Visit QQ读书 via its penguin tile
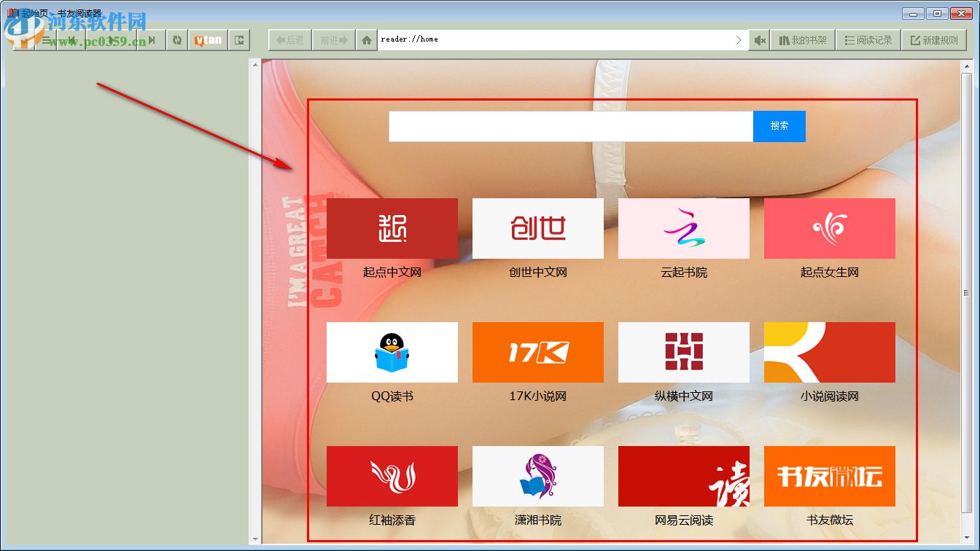Viewport: 980px width, 551px height. [x=392, y=352]
